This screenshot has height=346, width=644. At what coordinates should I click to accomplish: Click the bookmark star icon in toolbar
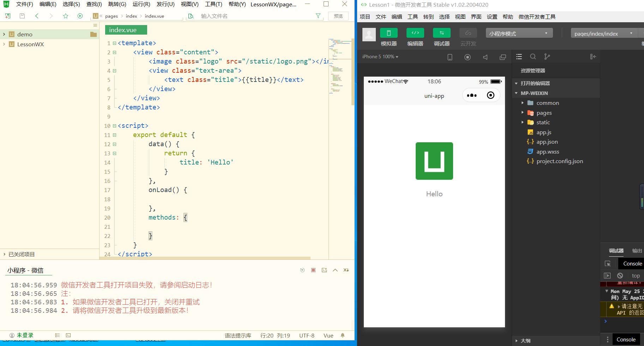pos(66,16)
